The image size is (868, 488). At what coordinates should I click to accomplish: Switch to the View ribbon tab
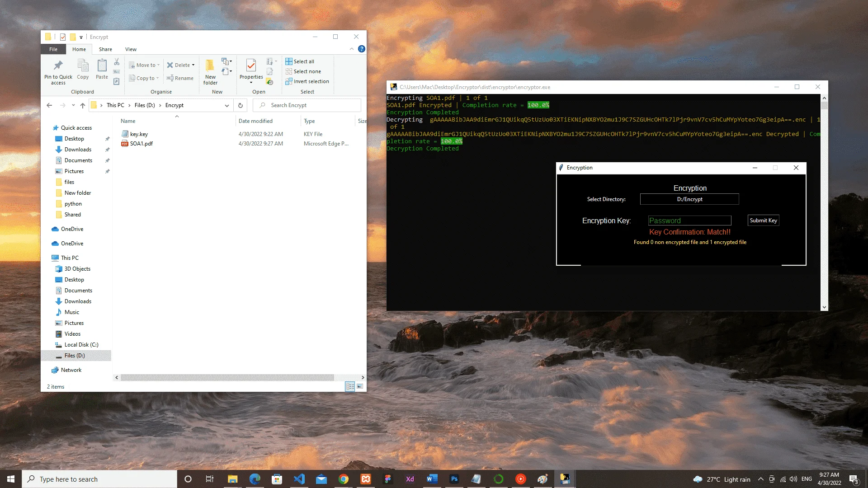pyautogui.click(x=131, y=49)
